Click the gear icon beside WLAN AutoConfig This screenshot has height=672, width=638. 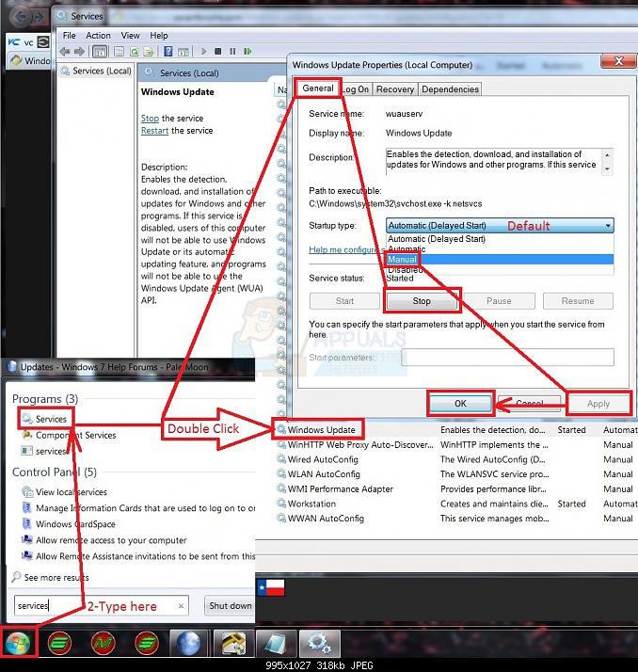[x=281, y=473]
